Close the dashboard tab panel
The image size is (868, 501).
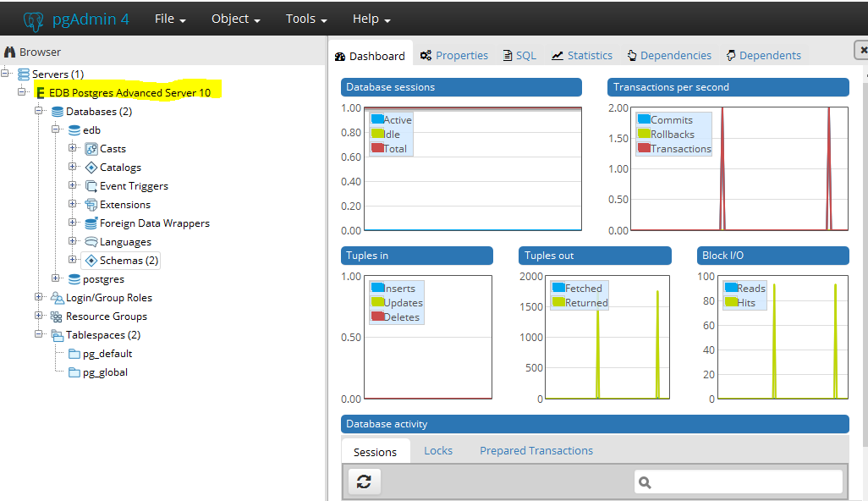862,50
